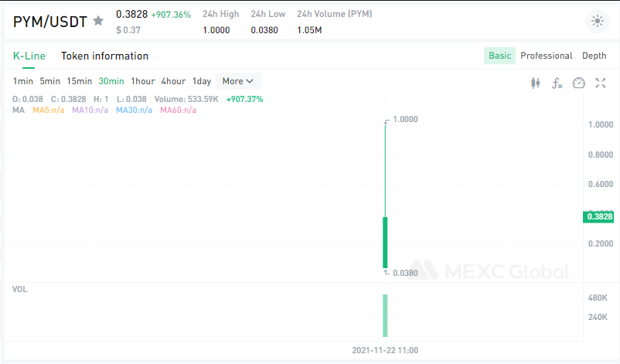Screen dimensions: 620x364
Task: Select Basic chart mode
Action: click(x=499, y=56)
